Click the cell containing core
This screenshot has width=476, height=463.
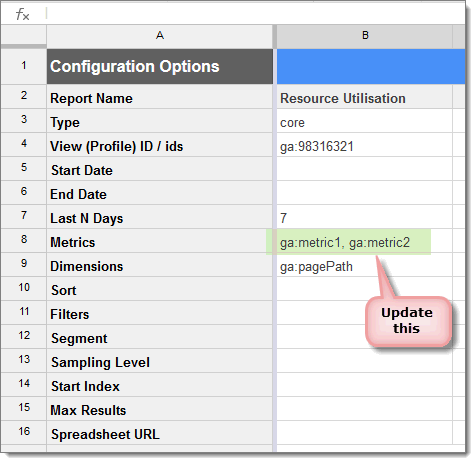(x=365, y=123)
